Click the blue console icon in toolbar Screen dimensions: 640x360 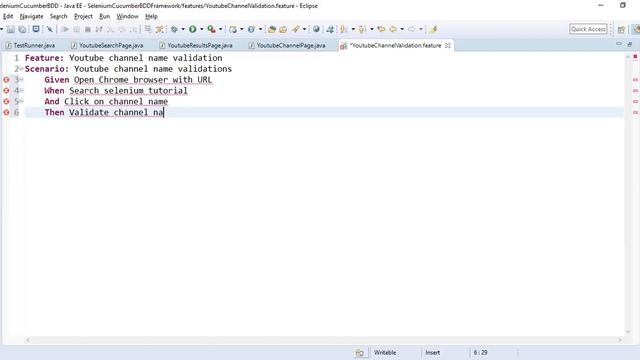36,29
